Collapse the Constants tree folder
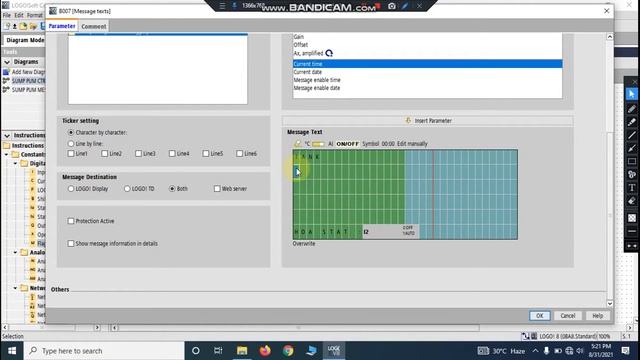 tap(7, 154)
